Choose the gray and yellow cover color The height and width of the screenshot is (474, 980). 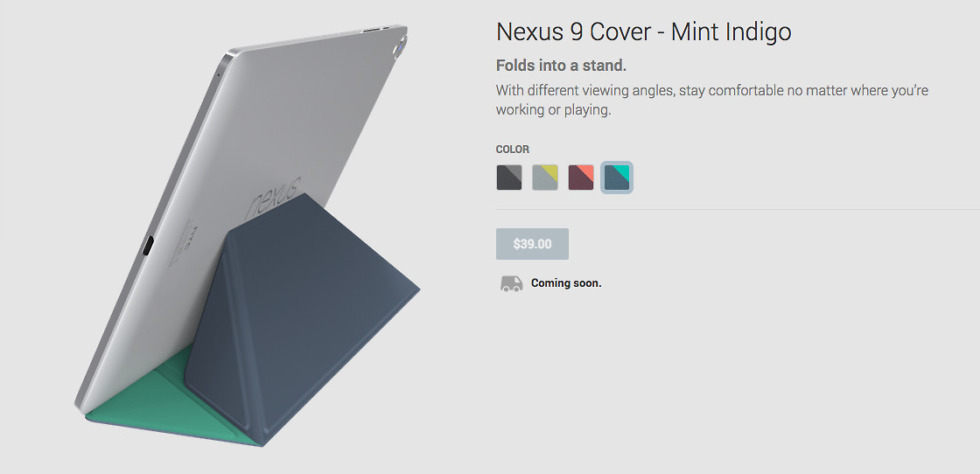point(545,178)
